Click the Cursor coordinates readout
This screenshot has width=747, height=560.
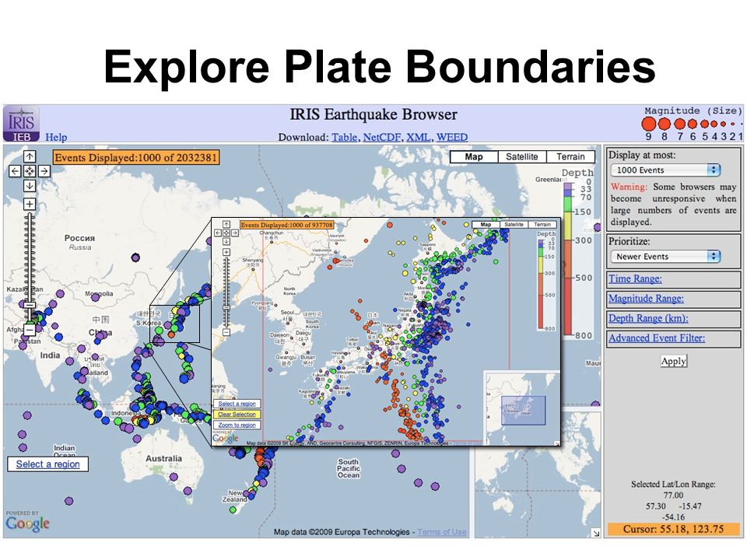tap(673, 529)
